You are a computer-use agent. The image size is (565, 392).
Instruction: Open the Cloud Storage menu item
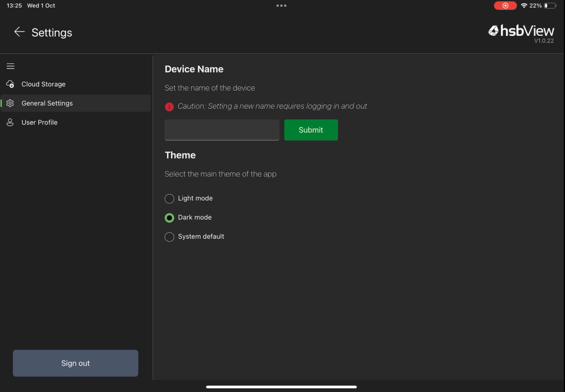[44, 84]
